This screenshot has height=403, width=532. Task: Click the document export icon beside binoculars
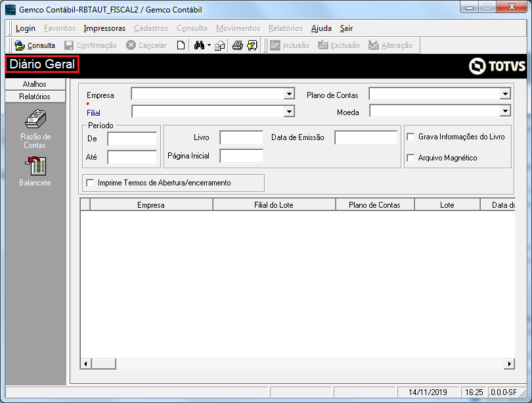coord(220,45)
